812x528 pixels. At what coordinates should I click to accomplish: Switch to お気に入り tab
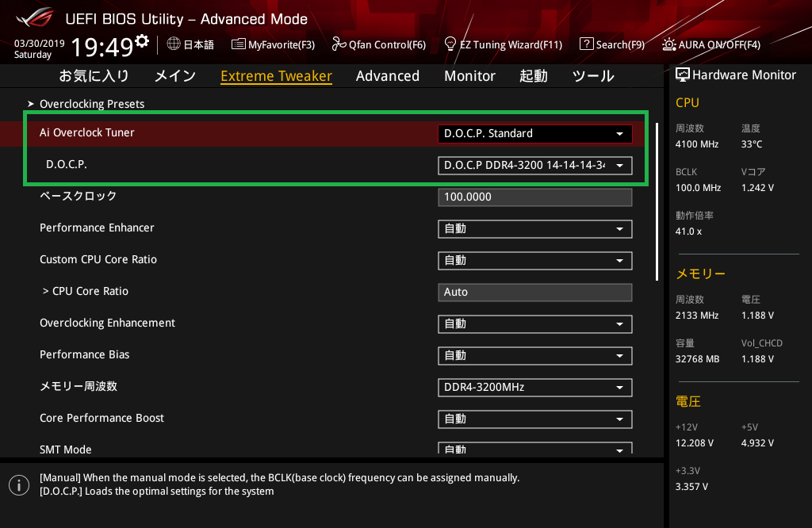(x=94, y=75)
